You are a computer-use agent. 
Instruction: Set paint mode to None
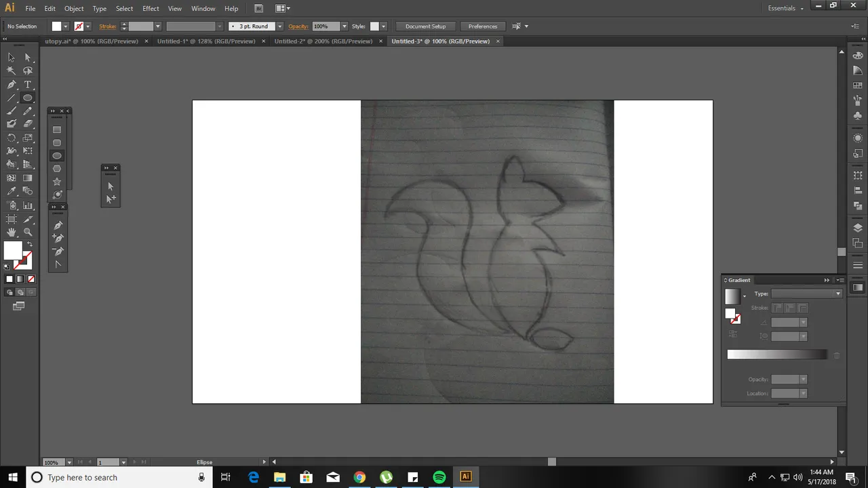31,279
